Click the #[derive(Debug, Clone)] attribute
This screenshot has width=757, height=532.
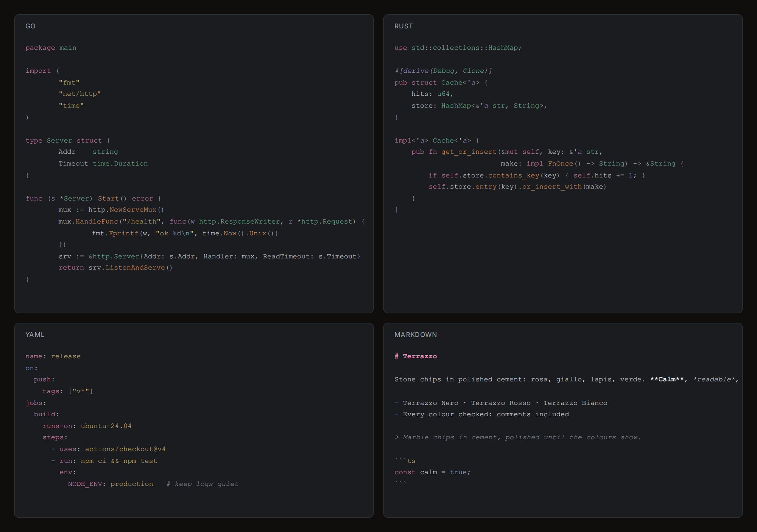[x=443, y=71]
